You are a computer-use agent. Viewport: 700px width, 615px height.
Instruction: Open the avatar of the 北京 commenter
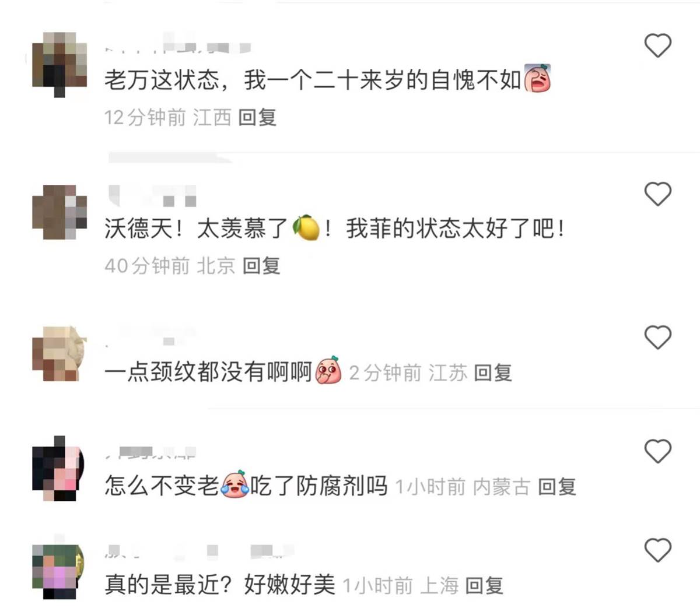tap(60, 211)
